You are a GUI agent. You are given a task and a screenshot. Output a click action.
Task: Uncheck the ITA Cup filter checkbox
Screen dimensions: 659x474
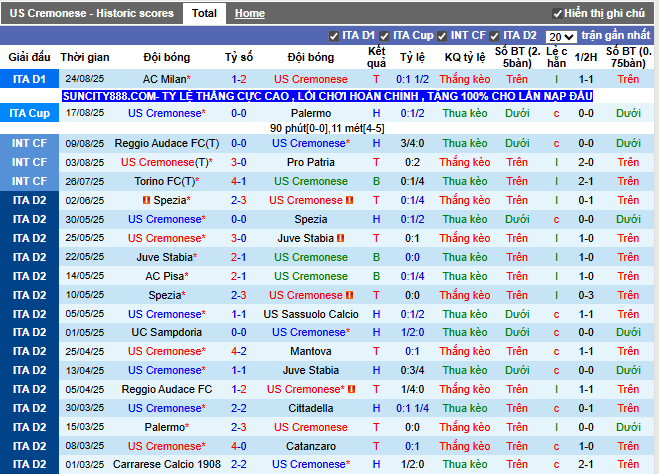coord(384,37)
